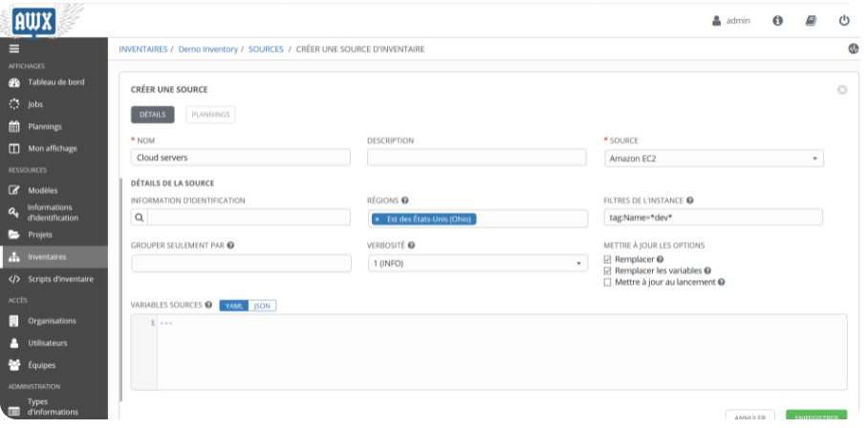Open the About info icon
868x428 pixels.
tap(778, 21)
